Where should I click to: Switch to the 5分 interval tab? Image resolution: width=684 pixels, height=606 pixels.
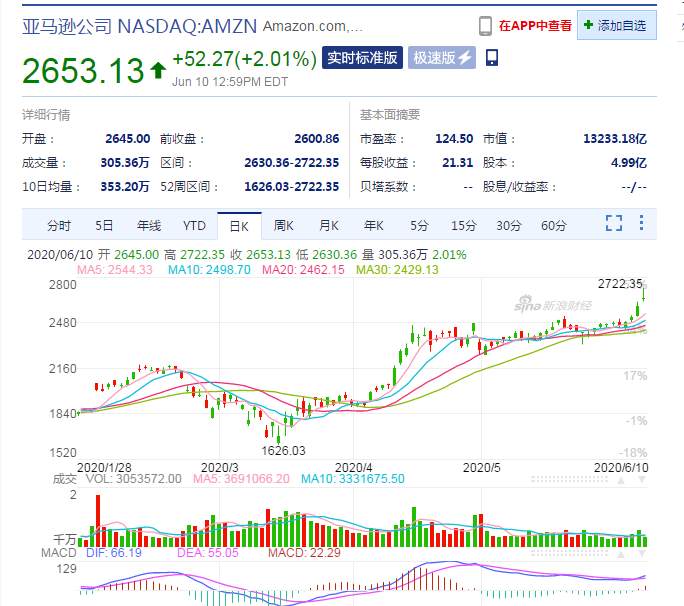[419, 226]
